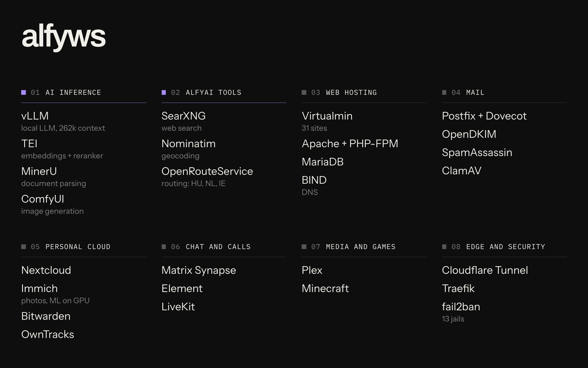Click the gray square beside MAIL
588x368 pixels.
[444, 92]
